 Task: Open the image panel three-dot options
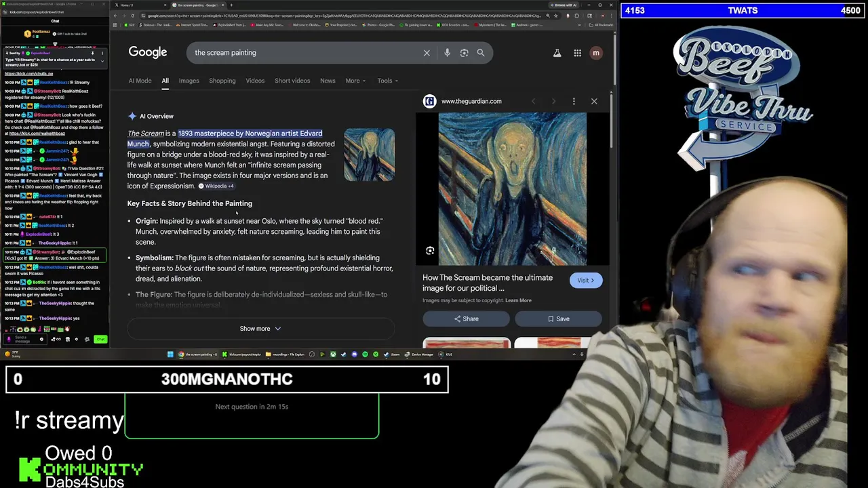pos(574,102)
